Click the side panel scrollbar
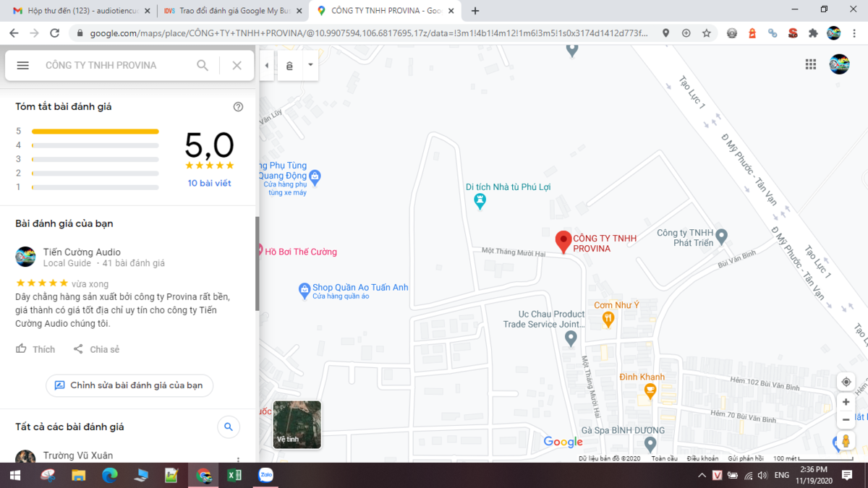868x488 pixels. pyautogui.click(x=257, y=263)
